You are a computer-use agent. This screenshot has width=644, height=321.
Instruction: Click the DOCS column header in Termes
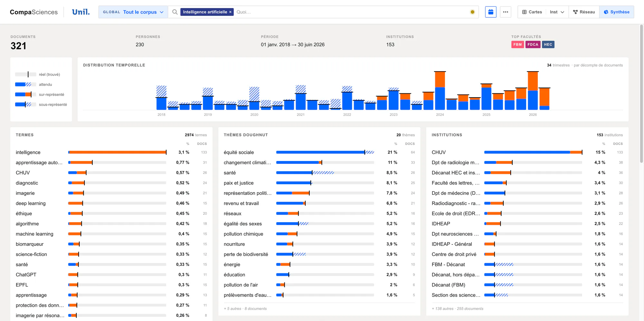[x=202, y=144]
